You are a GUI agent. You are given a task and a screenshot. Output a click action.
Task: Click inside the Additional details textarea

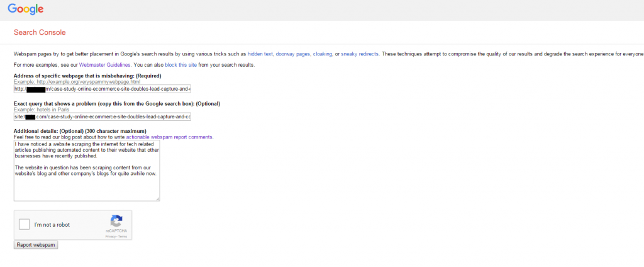tap(87, 171)
